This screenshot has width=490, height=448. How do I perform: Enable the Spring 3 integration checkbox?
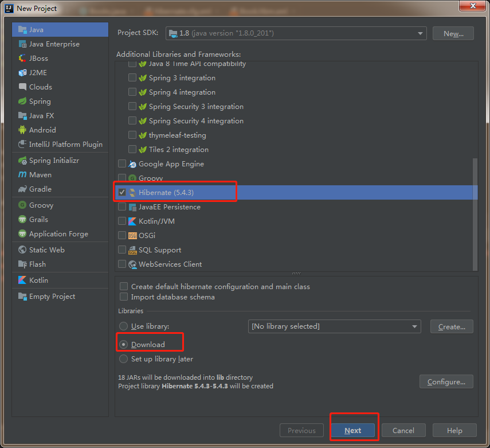[x=132, y=77]
